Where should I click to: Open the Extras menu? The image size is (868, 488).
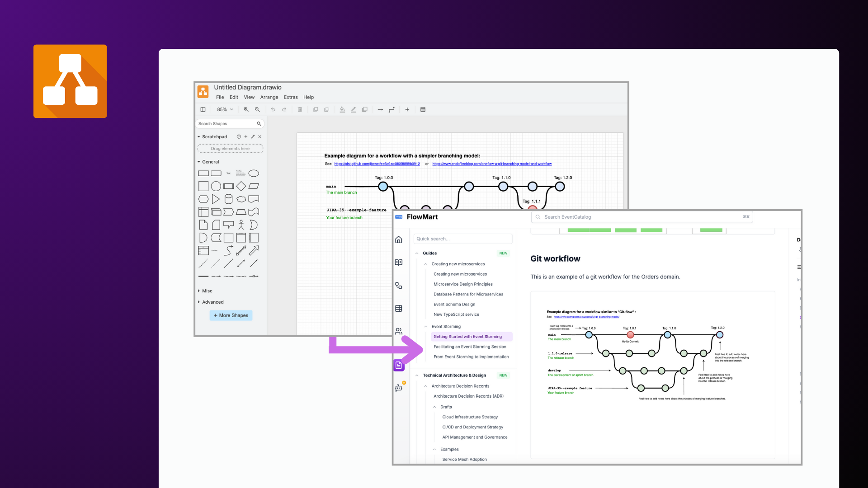(291, 97)
